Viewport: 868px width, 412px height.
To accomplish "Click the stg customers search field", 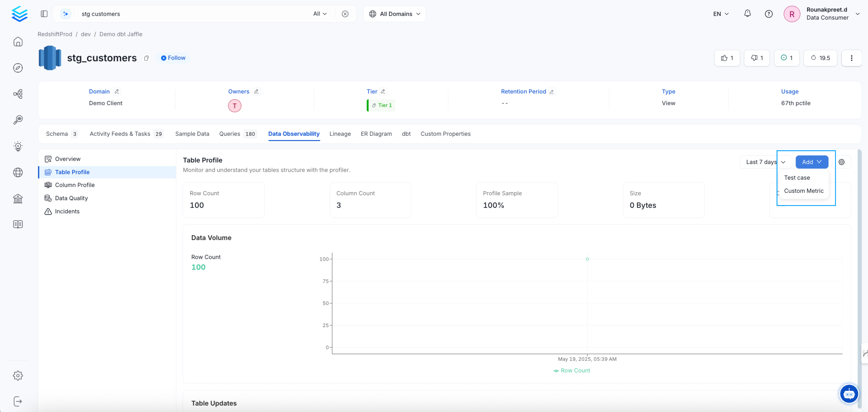I will (x=189, y=14).
